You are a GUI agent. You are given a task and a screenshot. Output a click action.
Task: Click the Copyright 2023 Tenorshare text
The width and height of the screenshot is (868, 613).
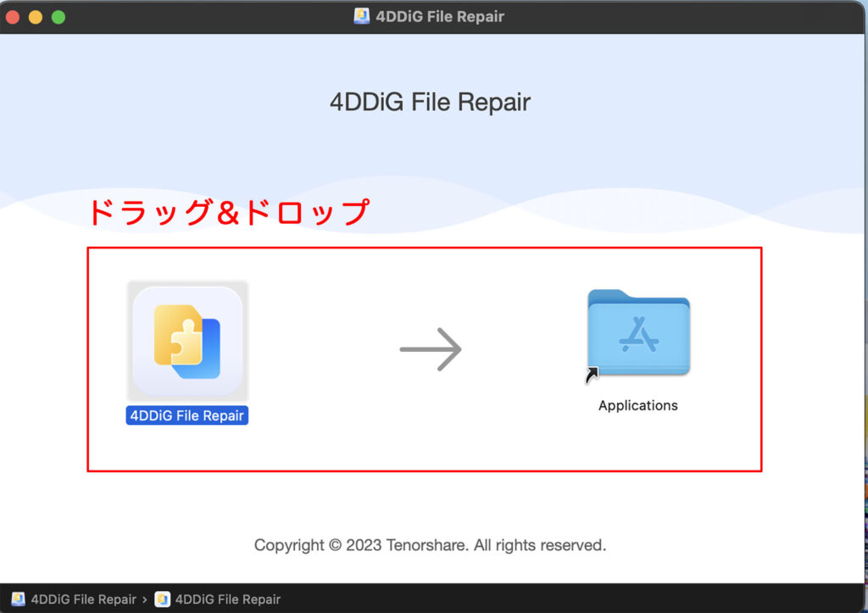point(430,545)
